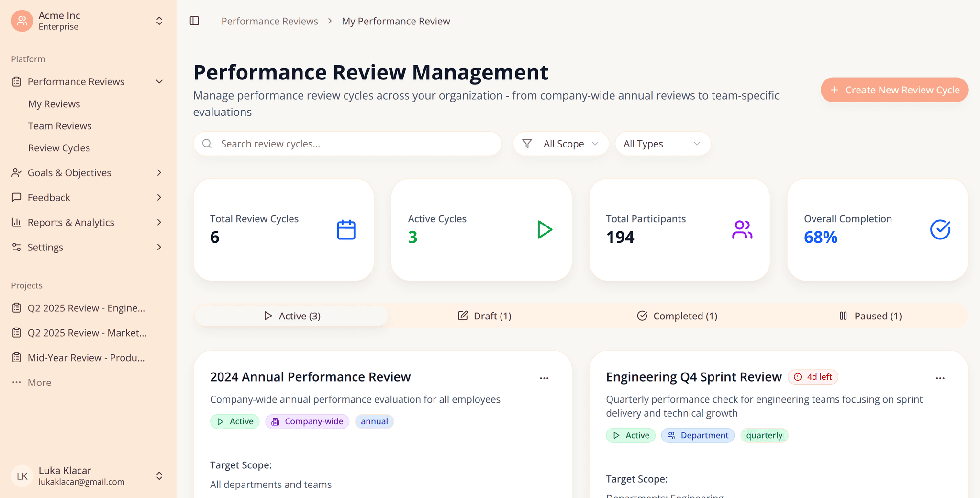This screenshot has height=498, width=980.
Task: Click the Mid-Year Review project icon
Action: 17,358
